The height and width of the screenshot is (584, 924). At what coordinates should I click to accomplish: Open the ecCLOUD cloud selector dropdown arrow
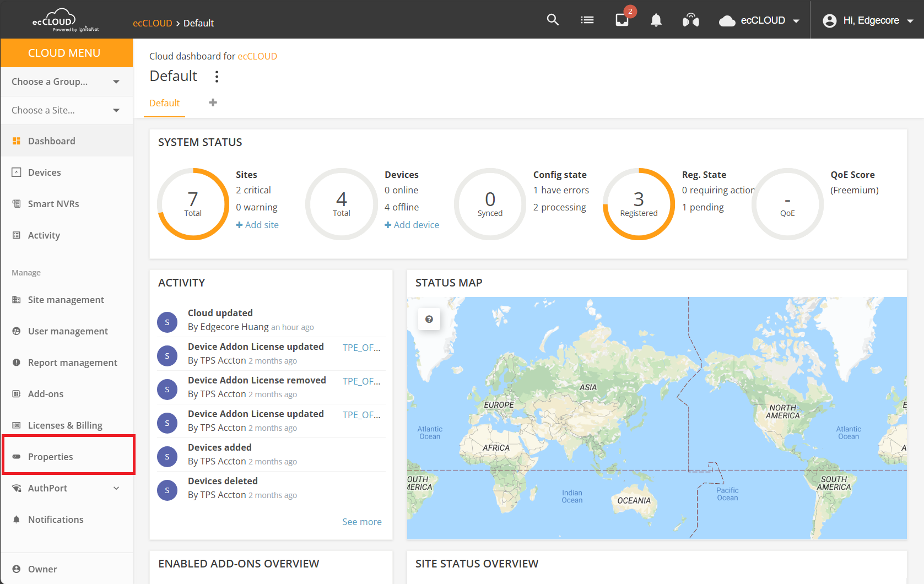click(796, 21)
